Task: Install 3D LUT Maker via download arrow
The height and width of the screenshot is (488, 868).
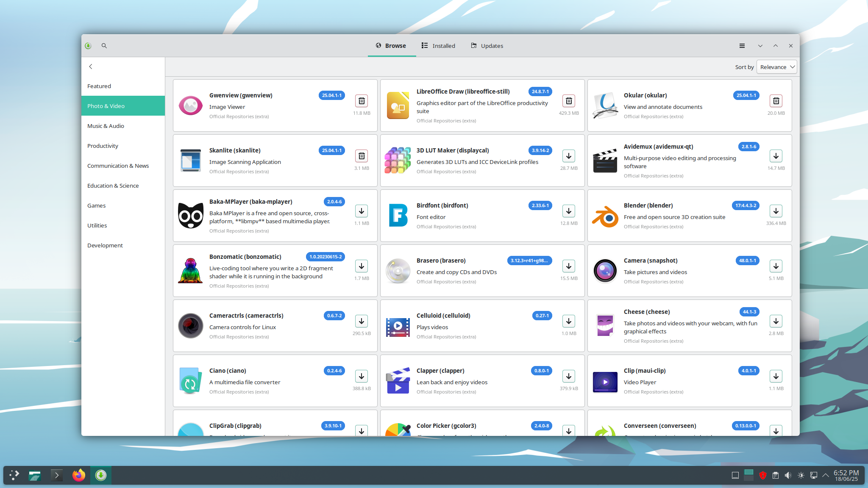Action: pyautogui.click(x=569, y=156)
